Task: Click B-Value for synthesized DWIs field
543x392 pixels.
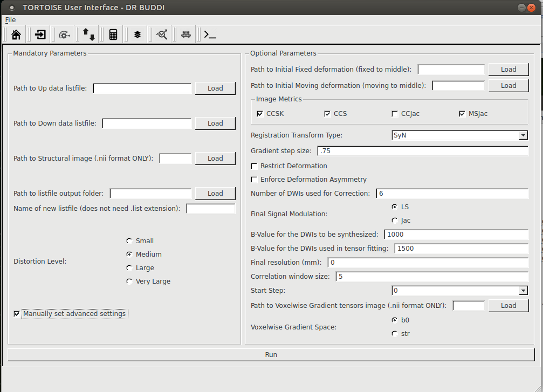Action: (x=456, y=235)
